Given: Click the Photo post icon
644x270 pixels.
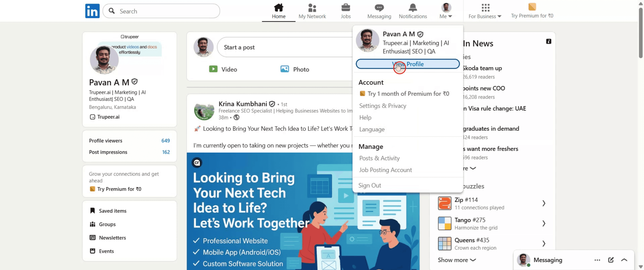Looking at the screenshot, I should pos(285,69).
